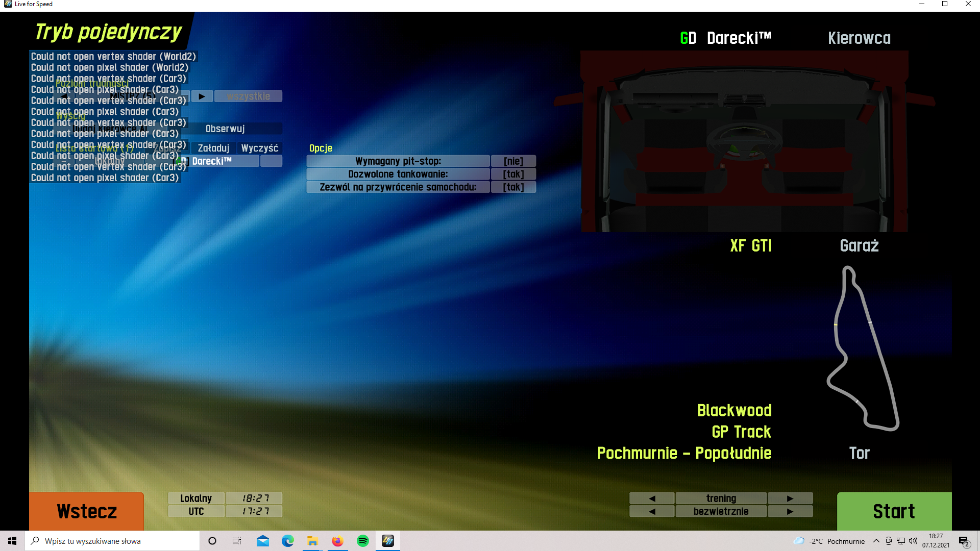980x551 pixels.
Task: Toggle the Wymagany pit-stop [nie] option
Action: [x=513, y=161]
